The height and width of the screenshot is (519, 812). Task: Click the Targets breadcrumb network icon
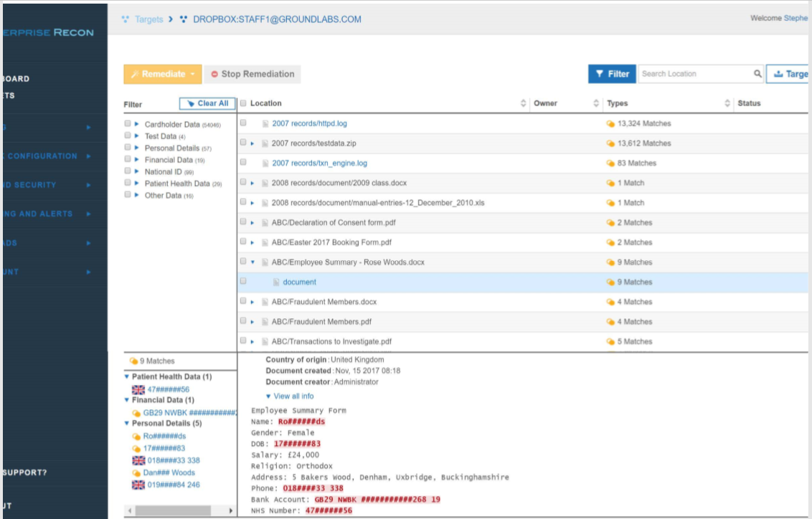126,19
